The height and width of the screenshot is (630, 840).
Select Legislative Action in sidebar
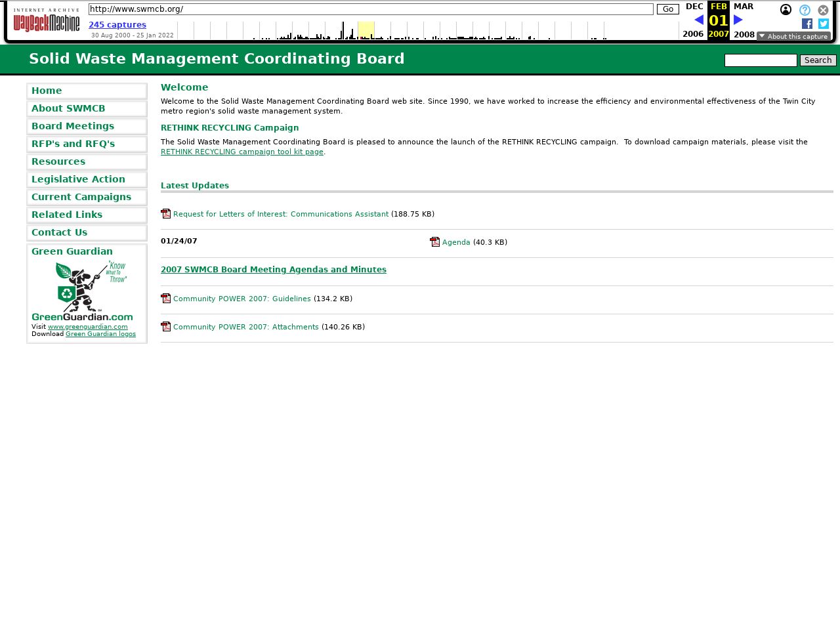(x=78, y=179)
